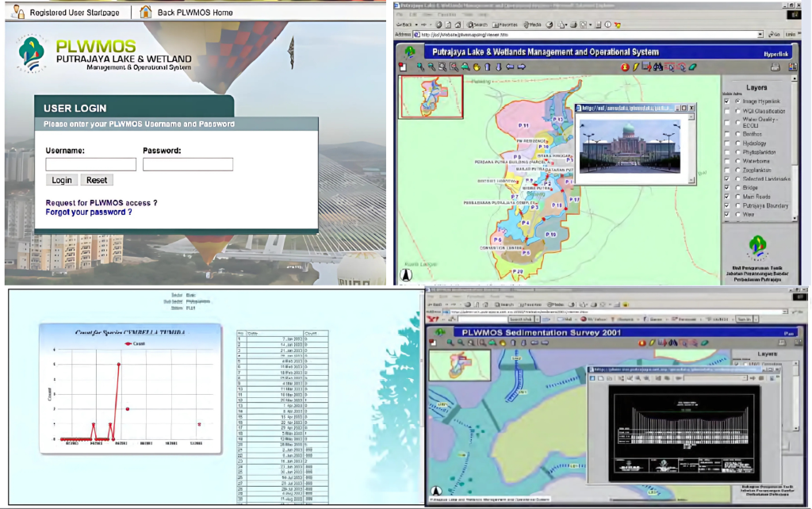The image size is (812, 509).
Task: Select the yellow lightning Hyperlink tool in Putrajaya viewer
Action: click(x=636, y=67)
